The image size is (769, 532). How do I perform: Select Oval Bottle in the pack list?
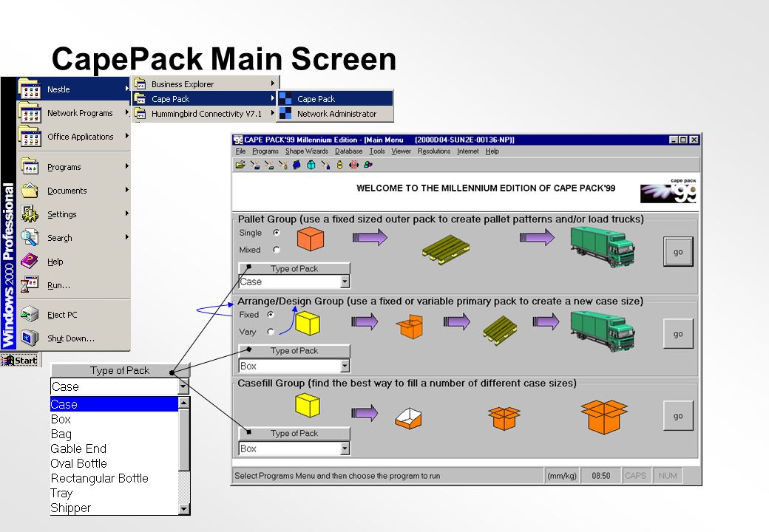pos(115,463)
